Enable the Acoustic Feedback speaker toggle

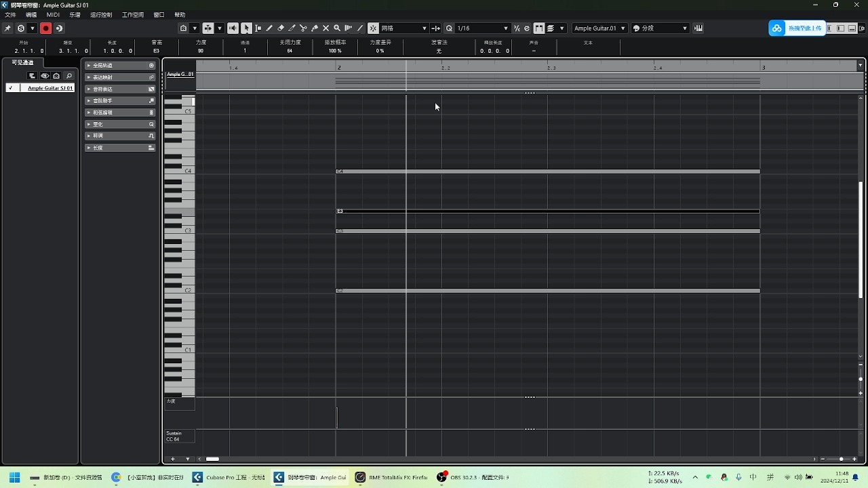[233, 28]
